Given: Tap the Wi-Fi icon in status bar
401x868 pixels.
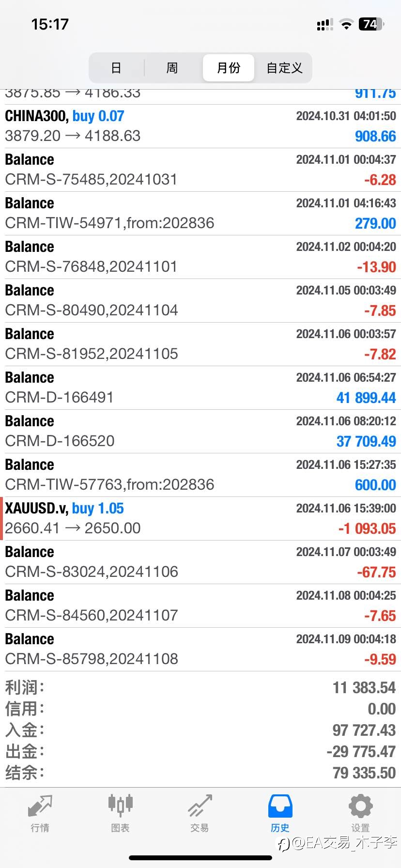Looking at the screenshot, I should (x=346, y=24).
